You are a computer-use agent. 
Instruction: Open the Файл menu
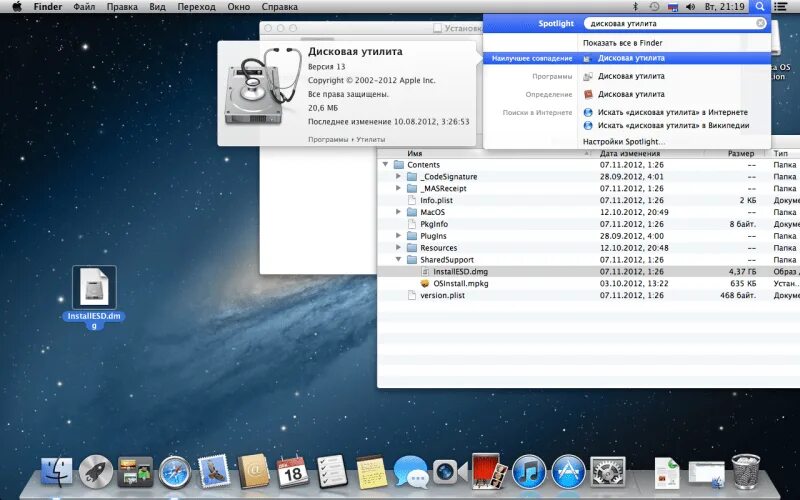(x=84, y=7)
